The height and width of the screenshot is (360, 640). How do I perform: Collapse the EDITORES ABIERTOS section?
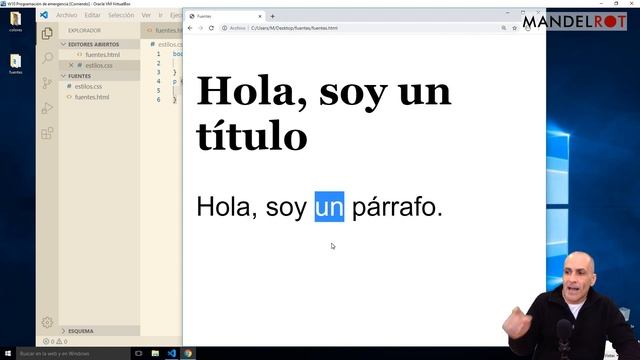(x=100, y=44)
